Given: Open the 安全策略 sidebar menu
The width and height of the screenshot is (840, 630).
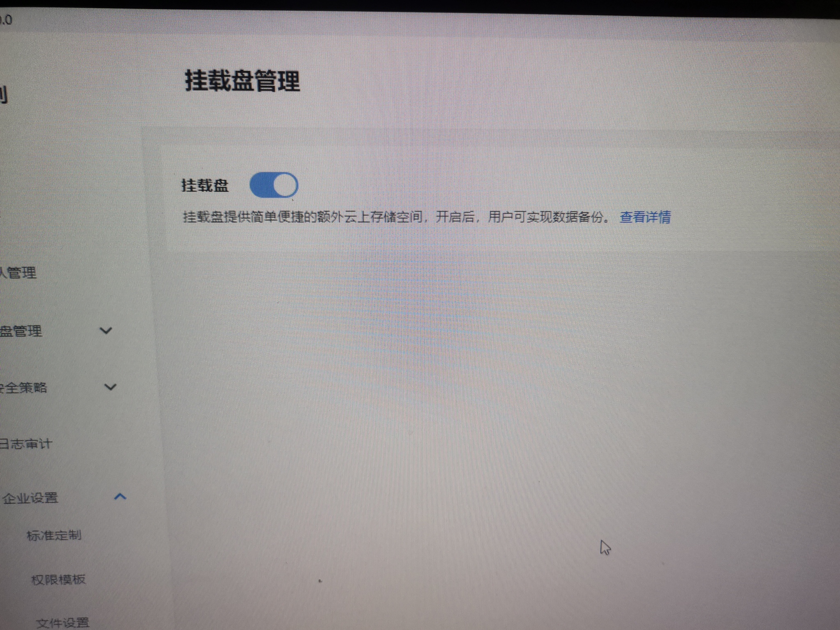Looking at the screenshot, I should tap(24, 388).
